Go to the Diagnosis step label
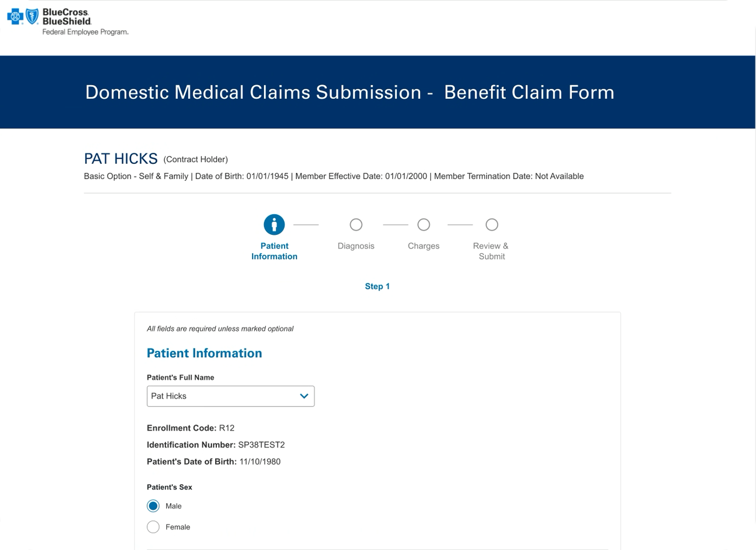Image resolution: width=756 pixels, height=550 pixels. pyautogui.click(x=356, y=246)
